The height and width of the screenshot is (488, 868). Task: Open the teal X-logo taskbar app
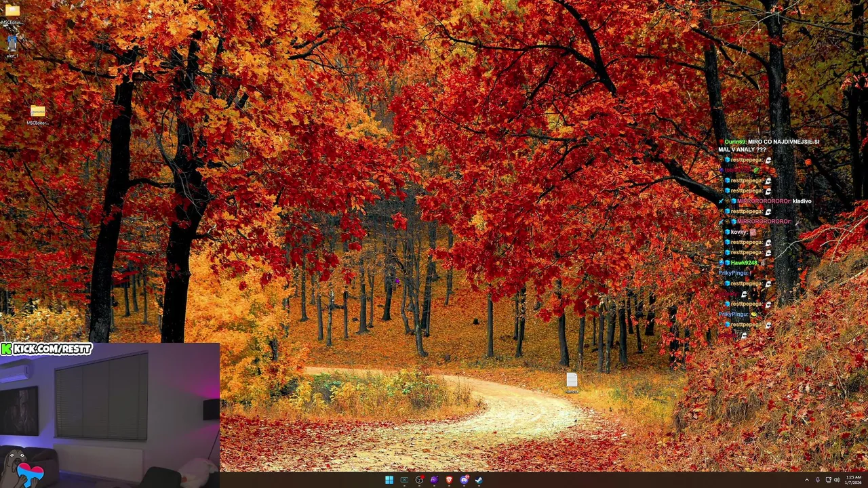(x=404, y=480)
